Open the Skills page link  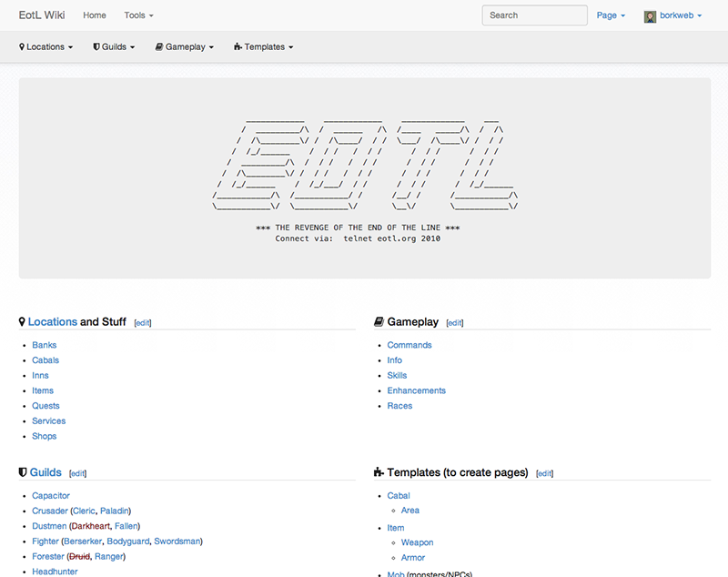[x=397, y=376]
